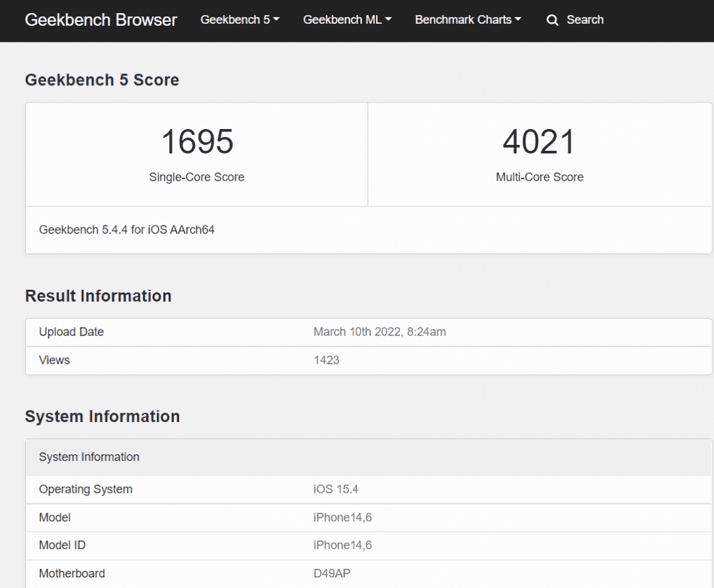This screenshot has width=714, height=588.
Task: Click the Search link in navbar
Action: pos(584,20)
